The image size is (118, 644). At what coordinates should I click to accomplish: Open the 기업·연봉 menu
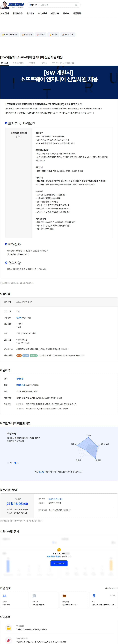(55, 13)
